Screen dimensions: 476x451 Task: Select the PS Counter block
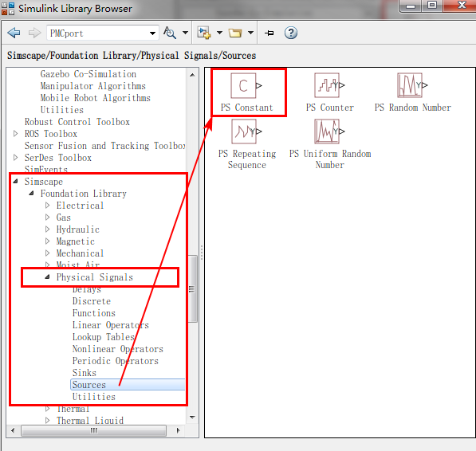329,92
